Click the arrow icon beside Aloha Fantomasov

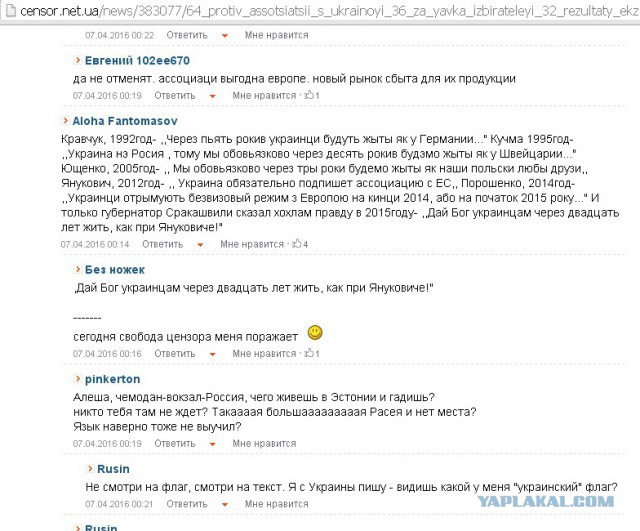(x=65, y=121)
